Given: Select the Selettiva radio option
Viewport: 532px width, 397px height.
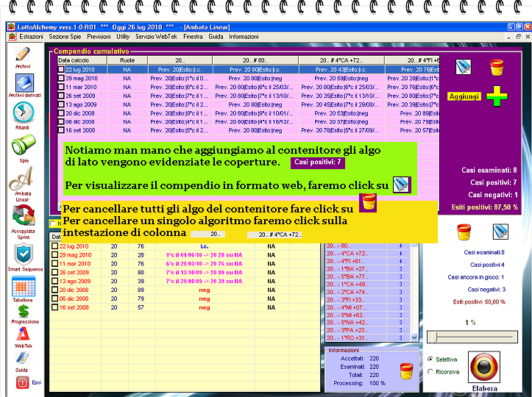Looking at the screenshot, I should click(430, 360).
